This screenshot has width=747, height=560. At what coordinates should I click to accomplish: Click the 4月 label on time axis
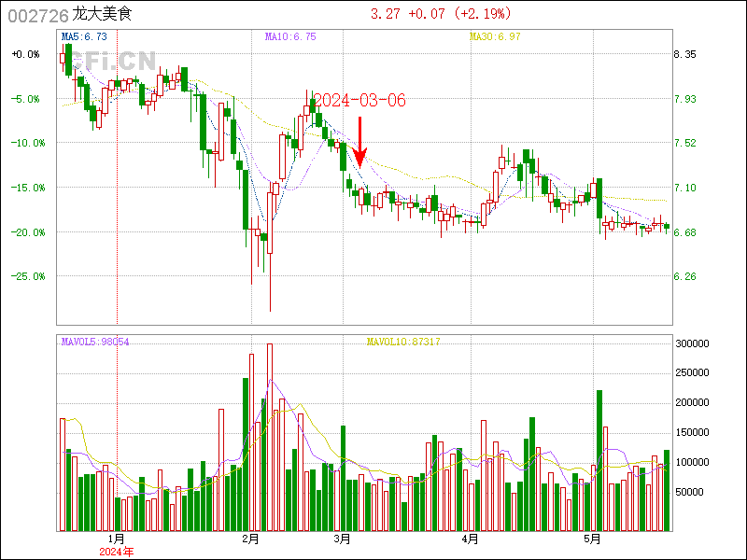470,539
